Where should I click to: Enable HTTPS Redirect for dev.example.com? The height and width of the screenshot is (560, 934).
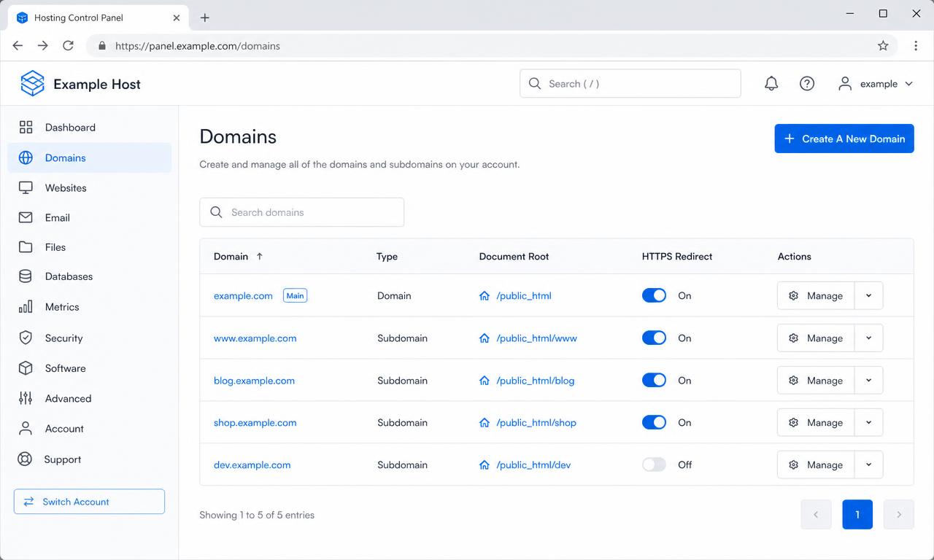click(654, 465)
